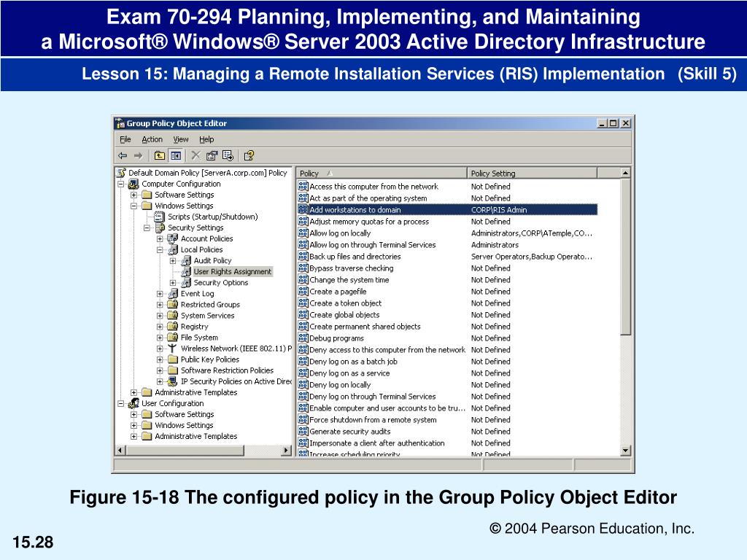The image size is (747, 560).
Task: Collapse the Security Settings node
Action: [147, 228]
